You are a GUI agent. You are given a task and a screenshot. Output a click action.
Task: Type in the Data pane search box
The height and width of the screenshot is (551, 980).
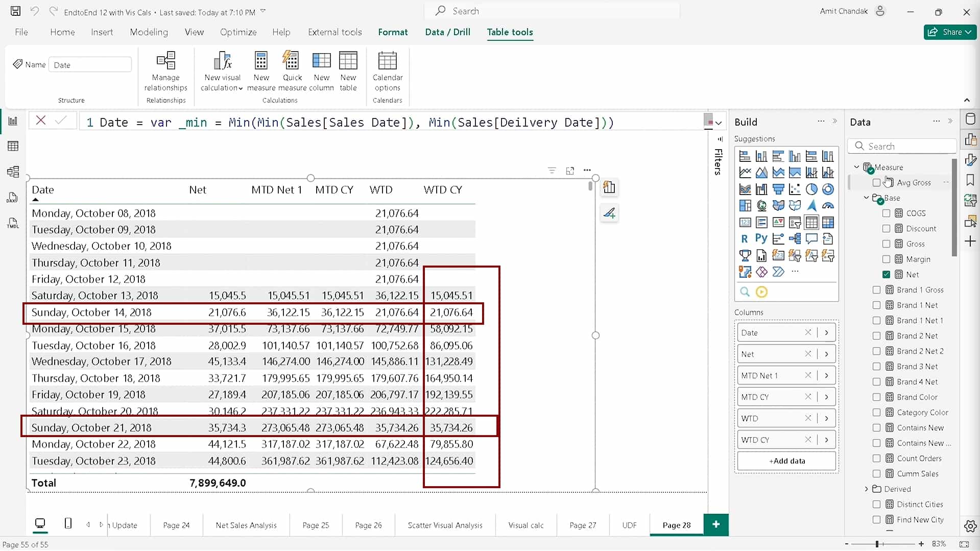[x=902, y=146]
